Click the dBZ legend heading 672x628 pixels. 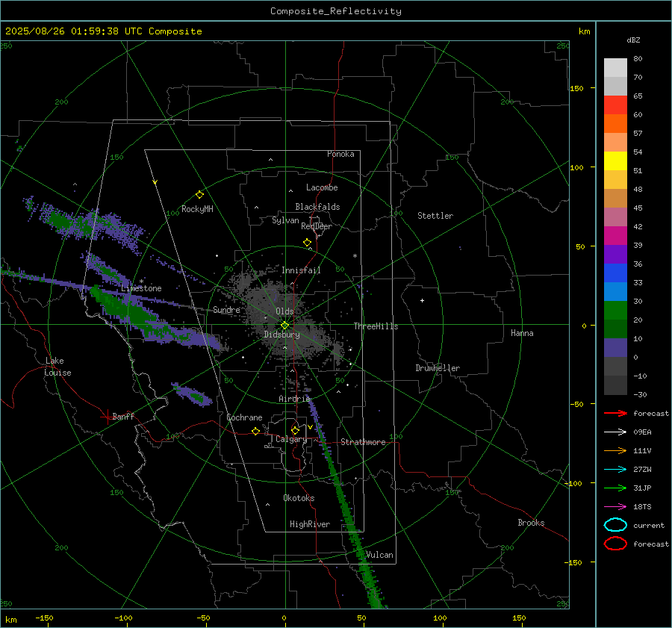coord(633,40)
